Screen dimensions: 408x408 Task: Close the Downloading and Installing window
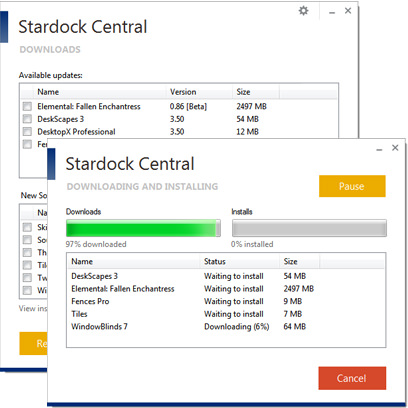(395, 147)
